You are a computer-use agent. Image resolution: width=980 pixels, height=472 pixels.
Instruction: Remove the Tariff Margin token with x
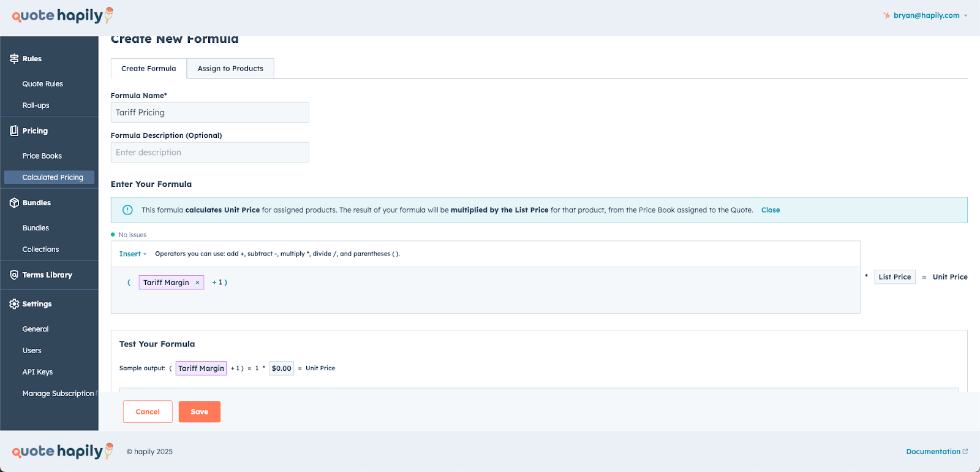click(x=197, y=283)
